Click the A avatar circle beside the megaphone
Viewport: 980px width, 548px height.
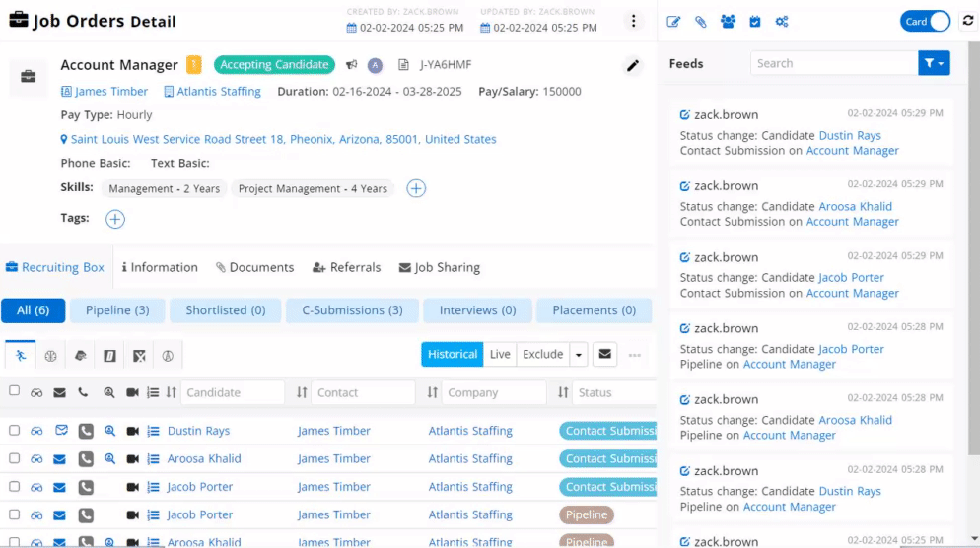pos(375,65)
